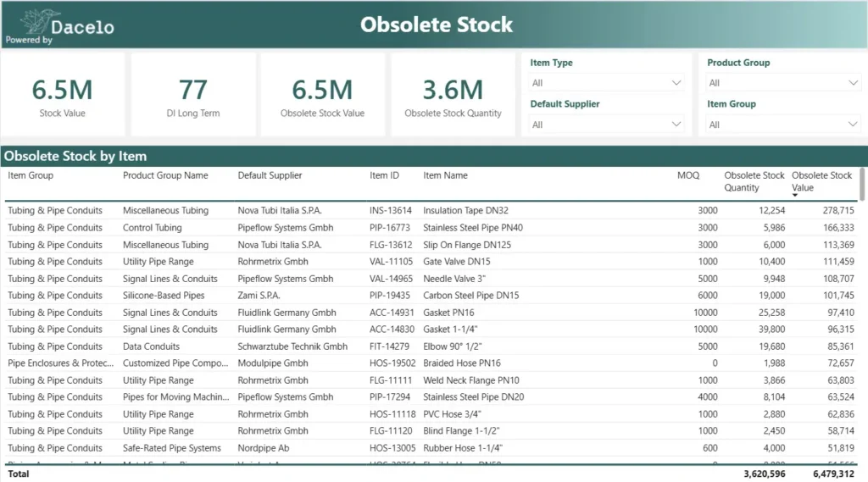Click the MOQ column header

[687, 176]
